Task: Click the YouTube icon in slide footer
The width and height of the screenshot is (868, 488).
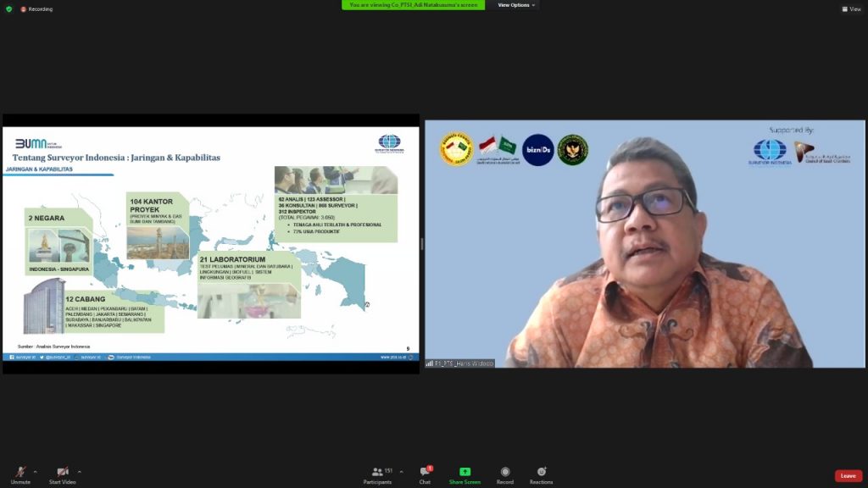Action: coord(111,358)
